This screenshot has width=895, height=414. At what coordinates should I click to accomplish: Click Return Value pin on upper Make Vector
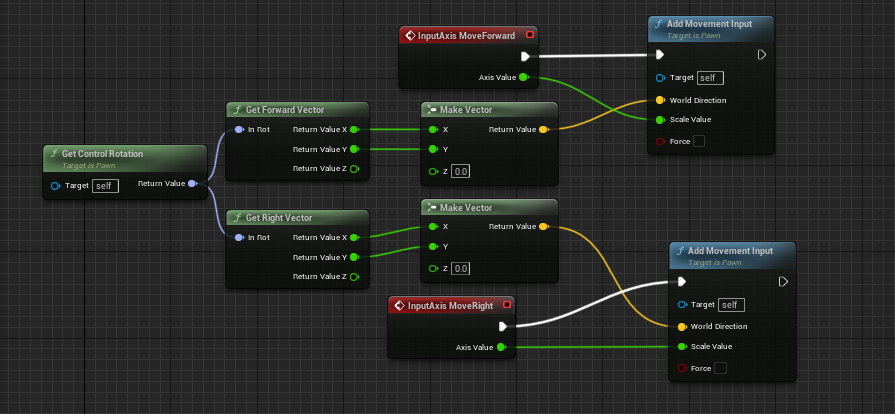click(x=543, y=130)
